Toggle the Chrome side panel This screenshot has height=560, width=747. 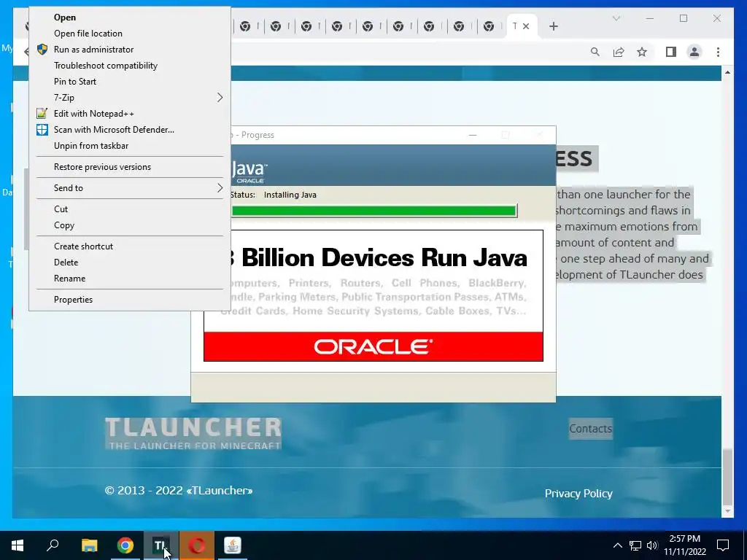671,52
